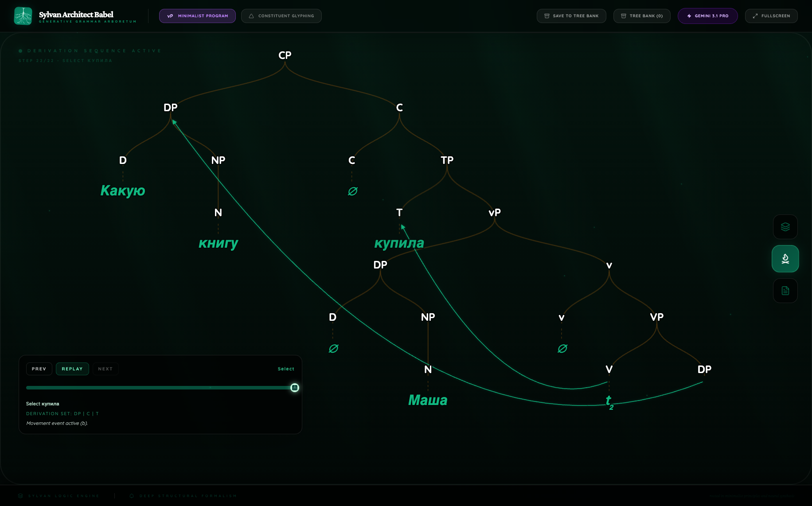The height and width of the screenshot is (506, 812).
Task: Replay the derivation sequence
Action: 72,369
